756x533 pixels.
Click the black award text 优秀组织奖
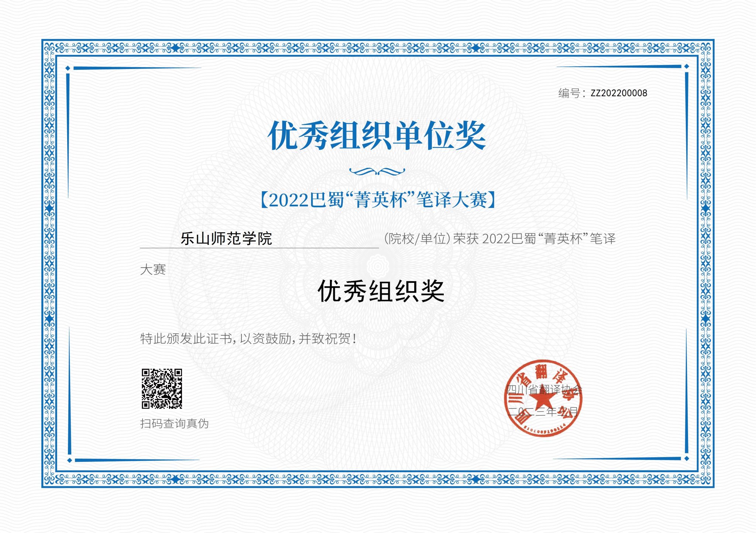click(x=381, y=291)
